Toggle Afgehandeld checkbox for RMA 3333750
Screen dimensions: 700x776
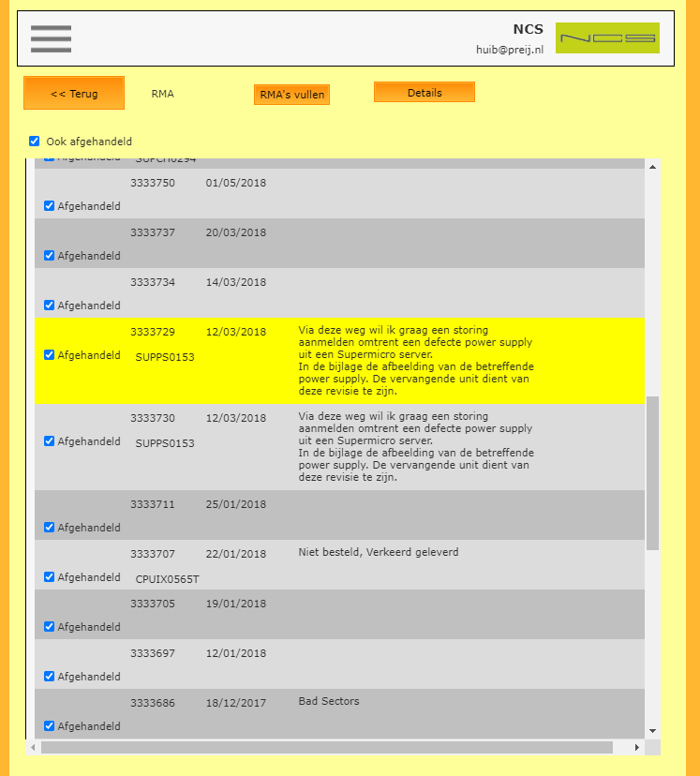[x=49, y=206]
